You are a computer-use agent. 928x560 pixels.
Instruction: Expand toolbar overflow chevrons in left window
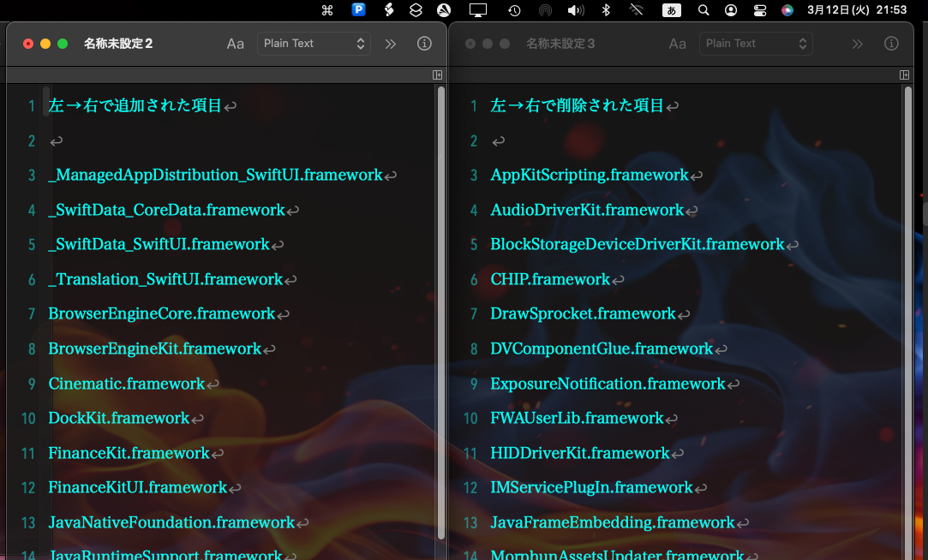click(x=391, y=44)
